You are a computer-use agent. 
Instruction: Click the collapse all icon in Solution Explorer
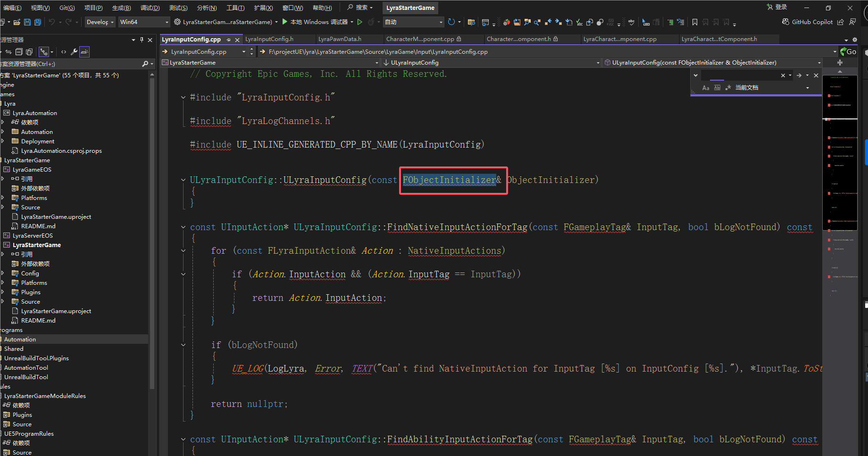[19, 52]
